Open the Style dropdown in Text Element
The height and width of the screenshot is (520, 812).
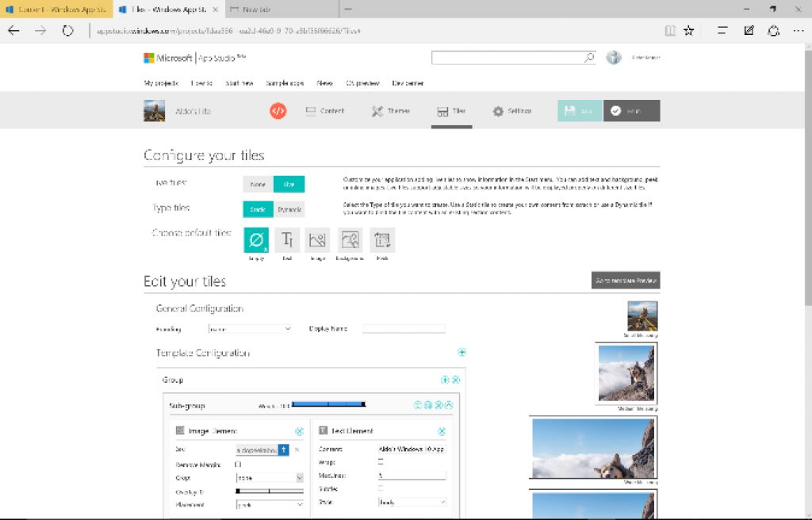412,502
